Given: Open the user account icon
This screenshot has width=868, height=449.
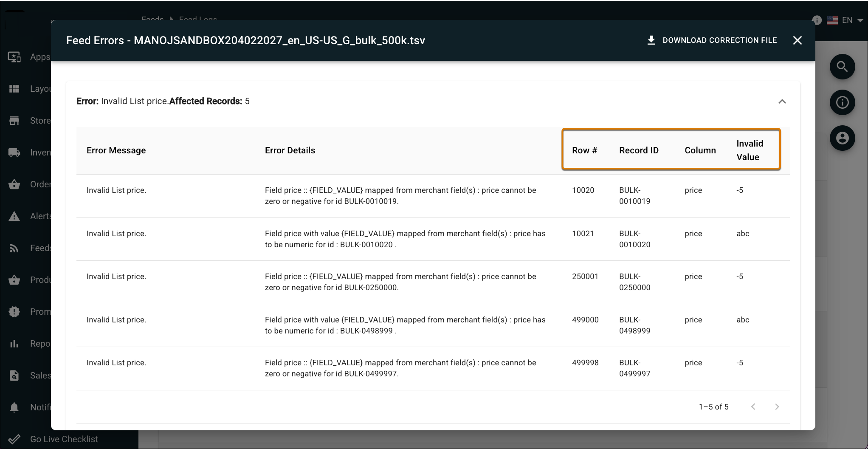Looking at the screenshot, I should 843,138.
